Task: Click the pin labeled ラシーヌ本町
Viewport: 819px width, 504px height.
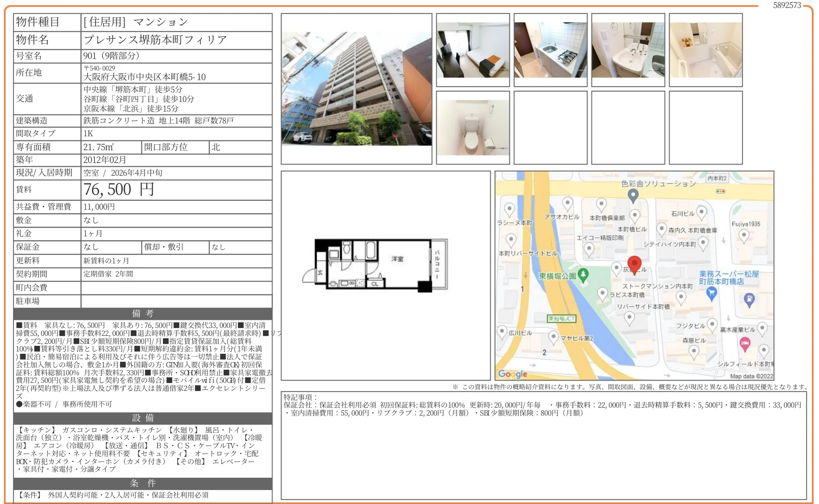Action: click(510, 207)
